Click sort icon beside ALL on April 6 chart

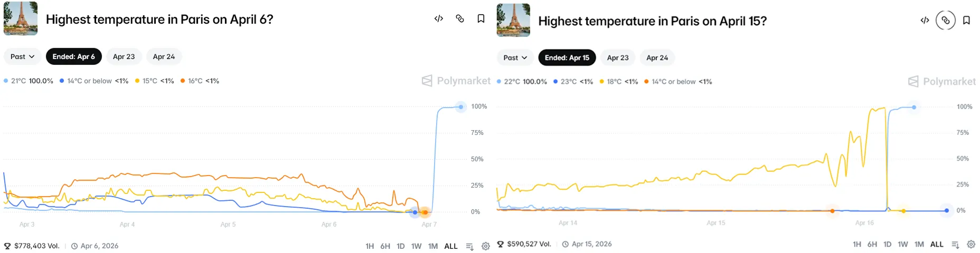pos(469,246)
